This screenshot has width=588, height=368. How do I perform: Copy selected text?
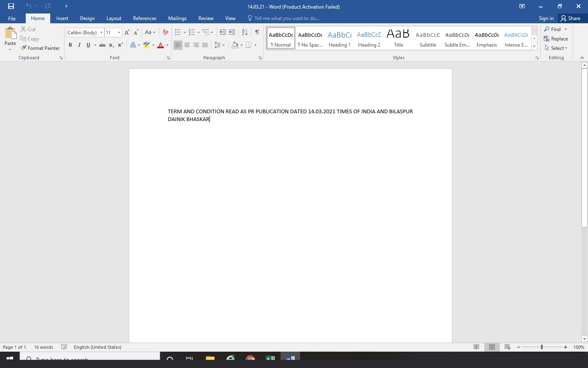pos(30,39)
